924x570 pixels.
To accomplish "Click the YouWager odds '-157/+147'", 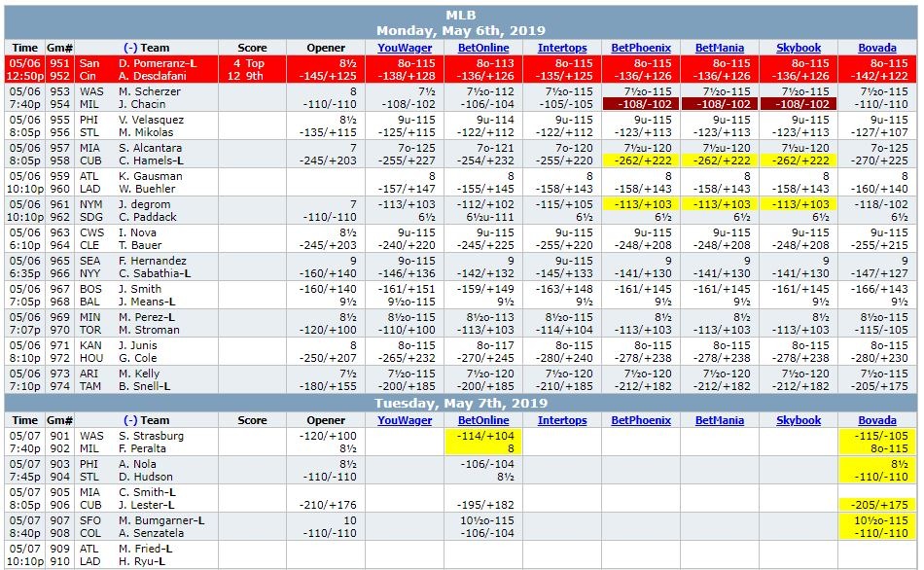I will click(x=406, y=190).
